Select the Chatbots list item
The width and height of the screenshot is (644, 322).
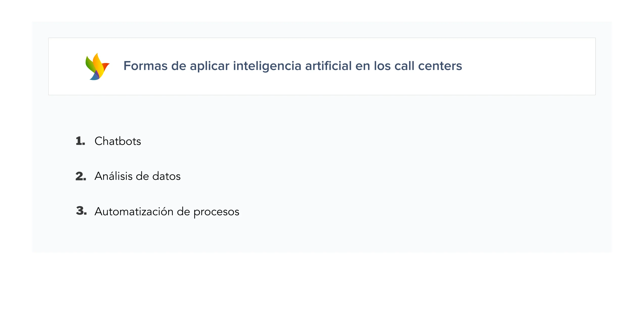click(x=117, y=141)
